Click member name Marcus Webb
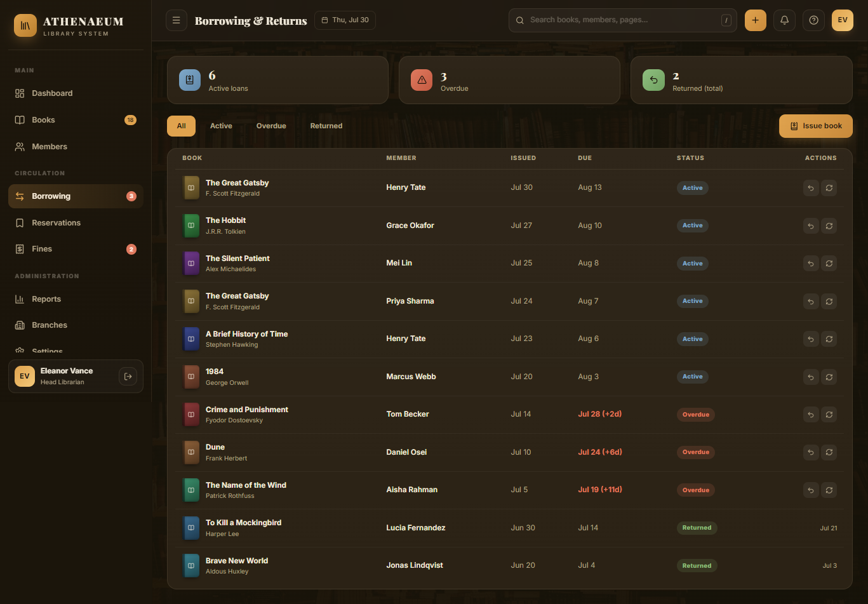 pos(411,377)
